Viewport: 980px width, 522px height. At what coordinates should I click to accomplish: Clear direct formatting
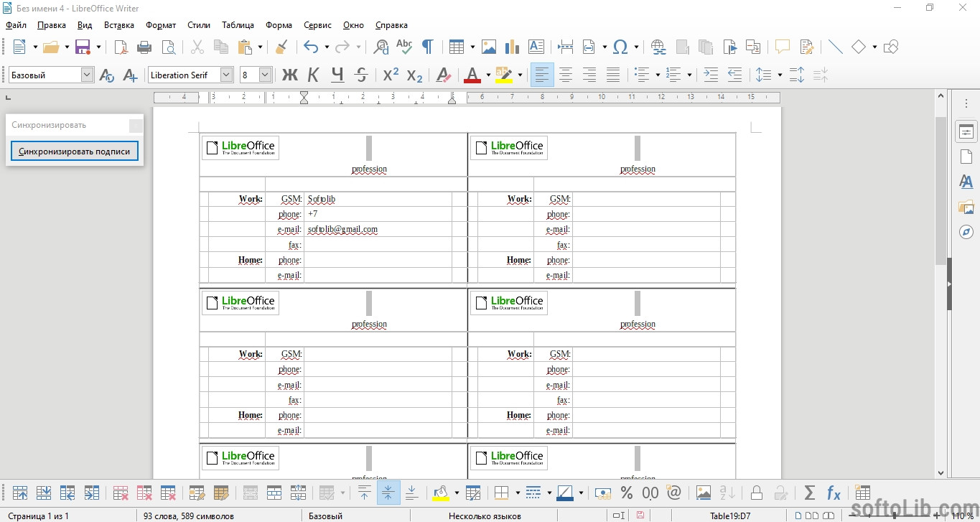point(444,75)
